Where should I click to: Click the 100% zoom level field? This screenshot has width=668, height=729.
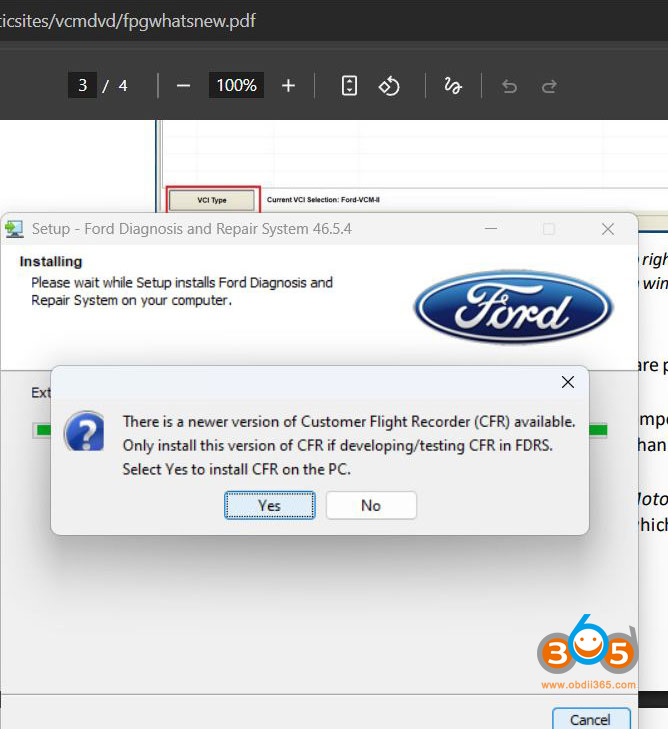(x=236, y=86)
